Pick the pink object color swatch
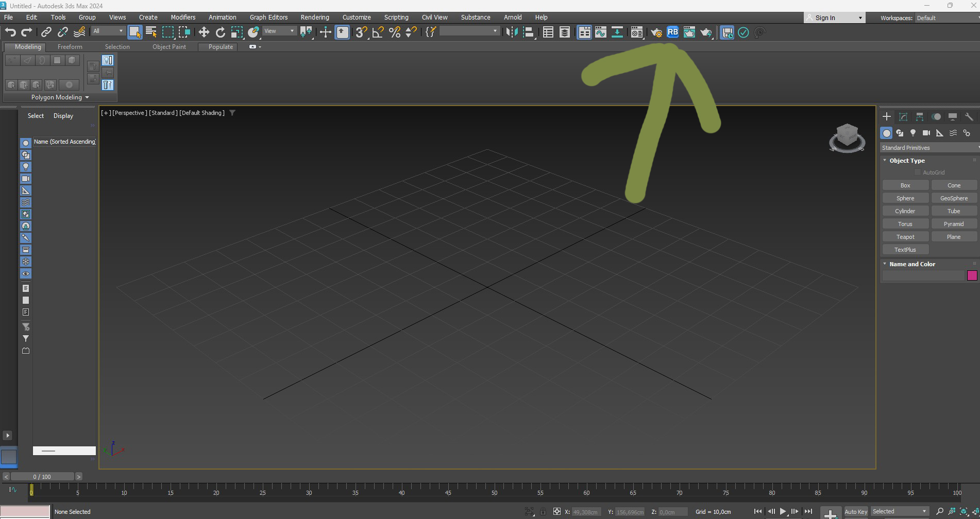The height and width of the screenshot is (519, 980). tap(972, 275)
